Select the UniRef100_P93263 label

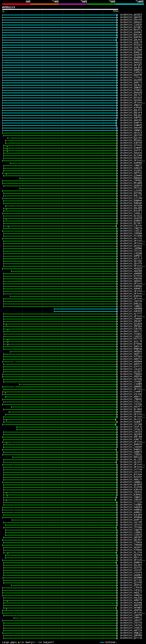131,45
